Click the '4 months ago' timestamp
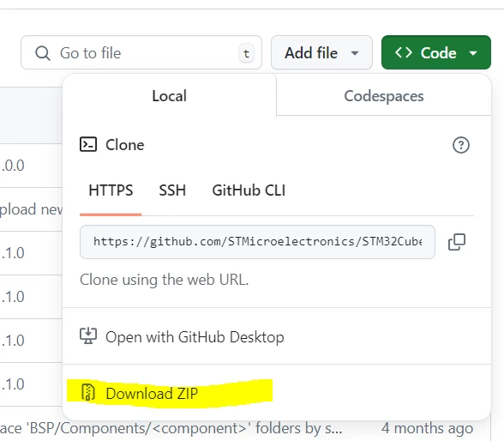The height and width of the screenshot is (441, 504). [x=427, y=428]
